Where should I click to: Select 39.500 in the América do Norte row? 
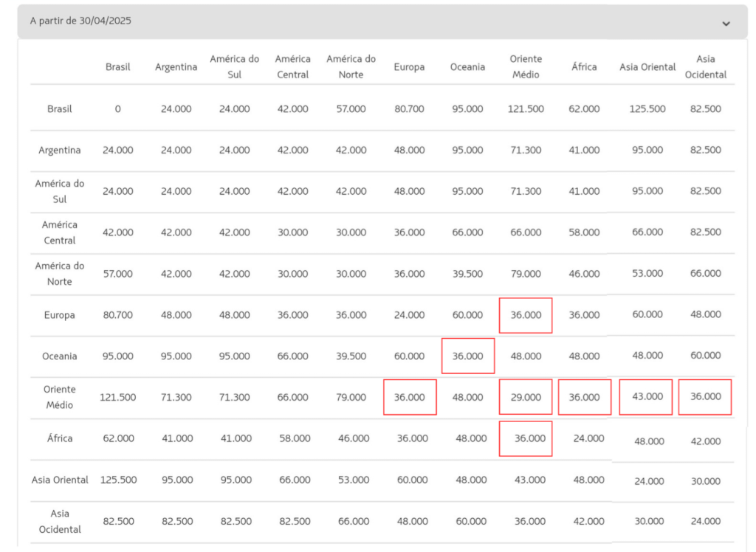467,274
